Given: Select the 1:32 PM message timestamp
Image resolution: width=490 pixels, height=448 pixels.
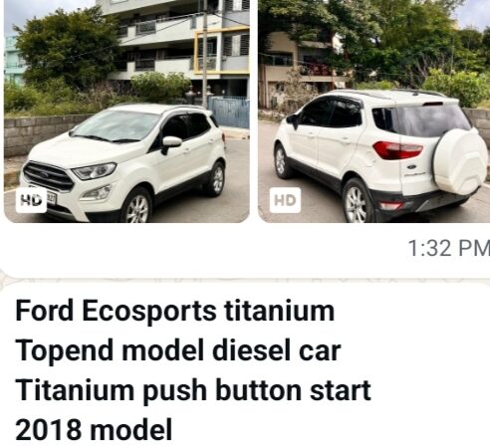Looking at the screenshot, I should 448,248.
